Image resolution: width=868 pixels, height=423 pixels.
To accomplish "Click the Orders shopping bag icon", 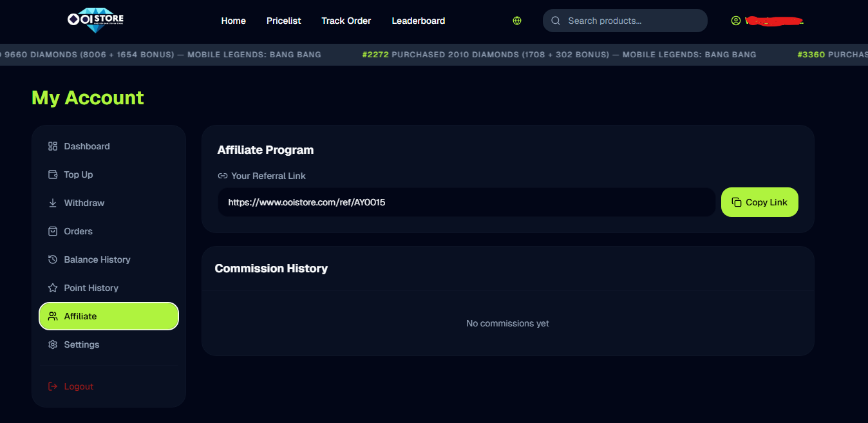I will coord(53,231).
